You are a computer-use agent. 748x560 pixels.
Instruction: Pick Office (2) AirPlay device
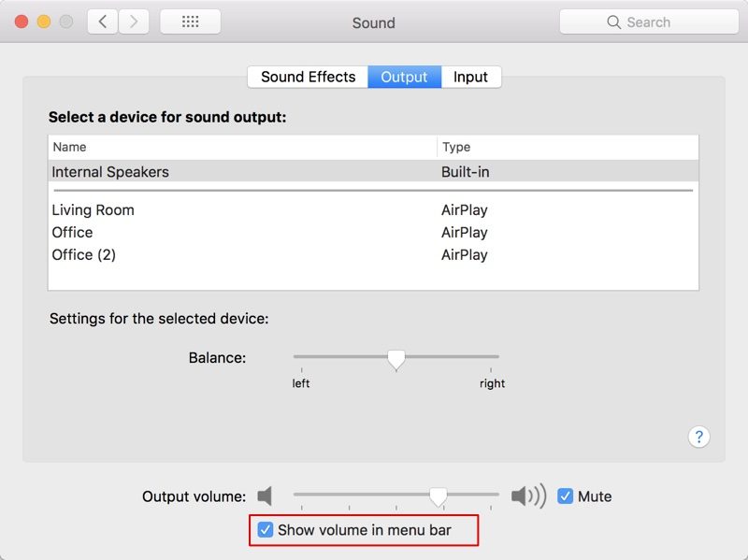coord(84,255)
